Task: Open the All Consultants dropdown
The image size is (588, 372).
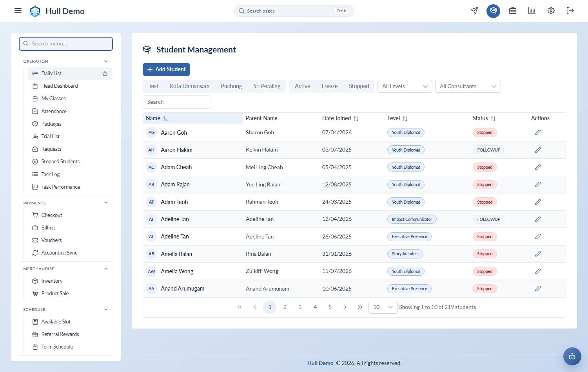Action: point(468,86)
